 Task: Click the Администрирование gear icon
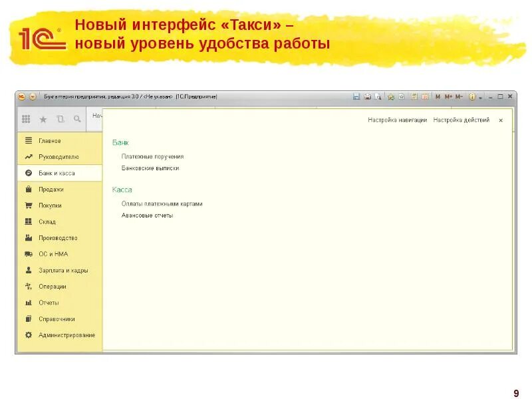pyautogui.click(x=29, y=335)
